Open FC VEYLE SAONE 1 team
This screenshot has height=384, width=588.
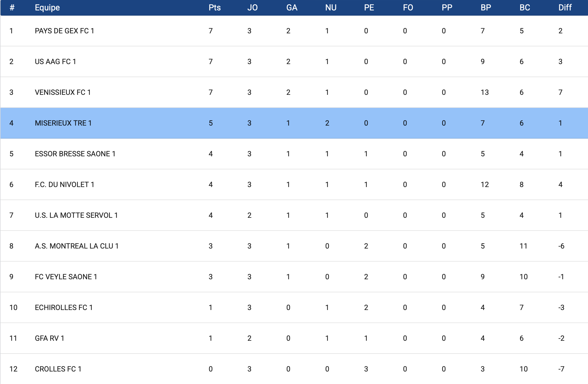[66, 277]
